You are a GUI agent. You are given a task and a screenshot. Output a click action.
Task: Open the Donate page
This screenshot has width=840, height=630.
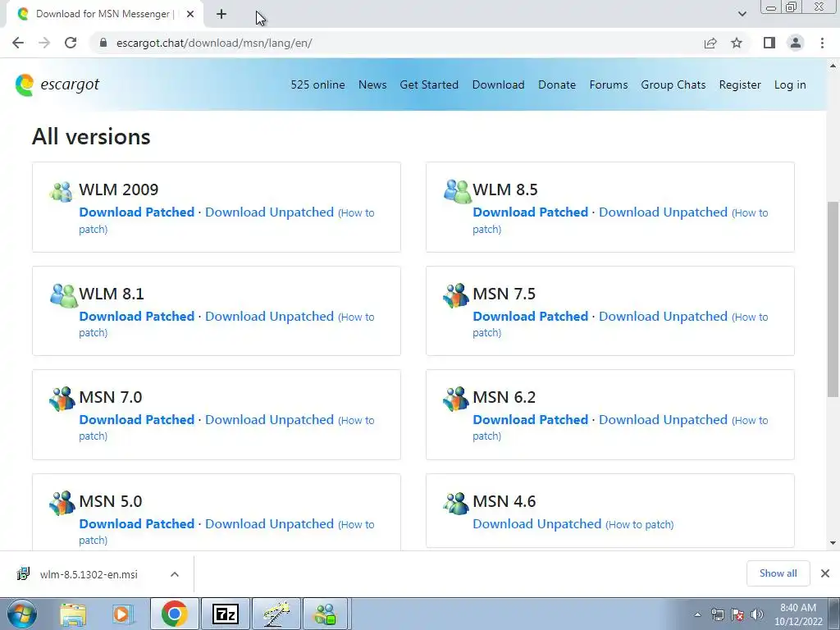(x=557, y=84)
